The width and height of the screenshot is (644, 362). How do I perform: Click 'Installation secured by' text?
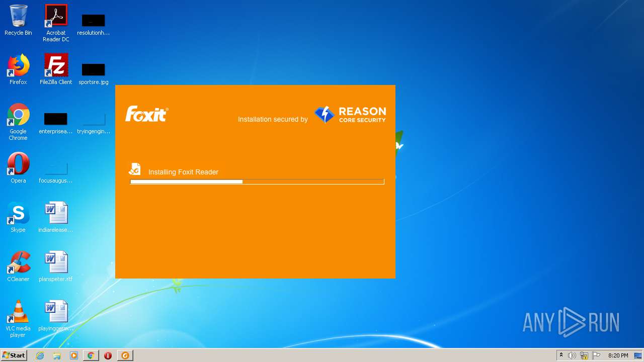[x=273, y=119]
